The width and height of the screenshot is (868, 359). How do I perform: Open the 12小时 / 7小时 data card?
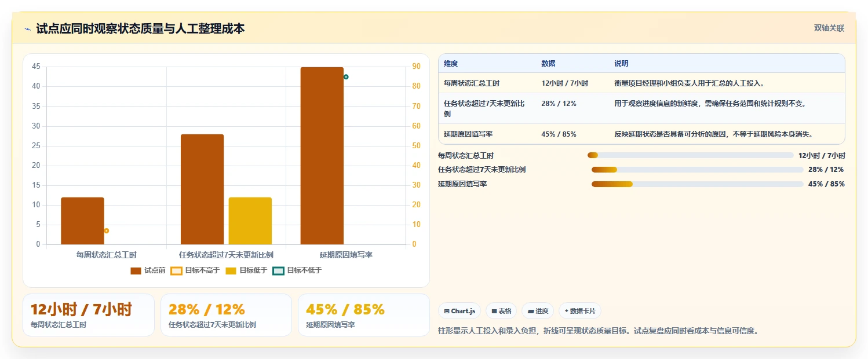click(x=89, y=315)
